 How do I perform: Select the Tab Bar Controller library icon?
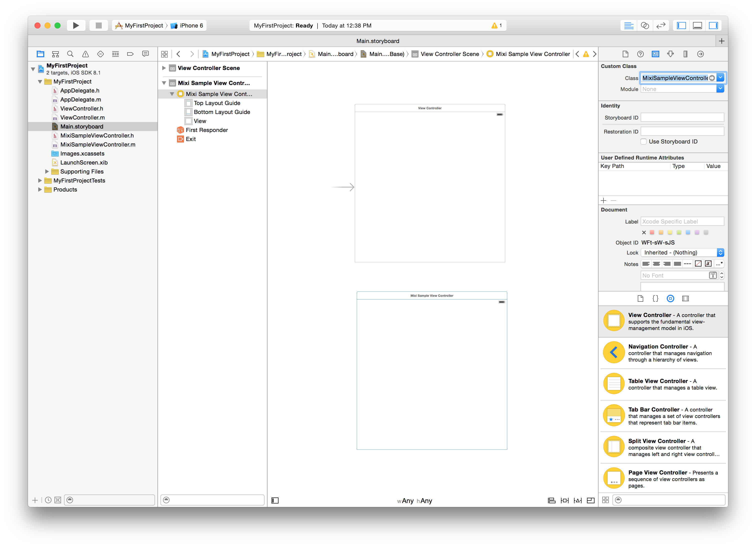[612, 417]
